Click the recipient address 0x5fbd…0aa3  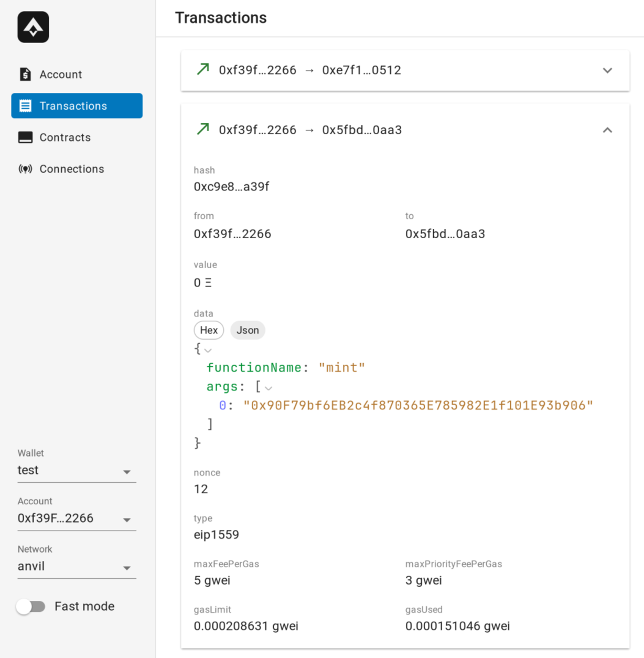pyautogui.click(x=445, y=234)
